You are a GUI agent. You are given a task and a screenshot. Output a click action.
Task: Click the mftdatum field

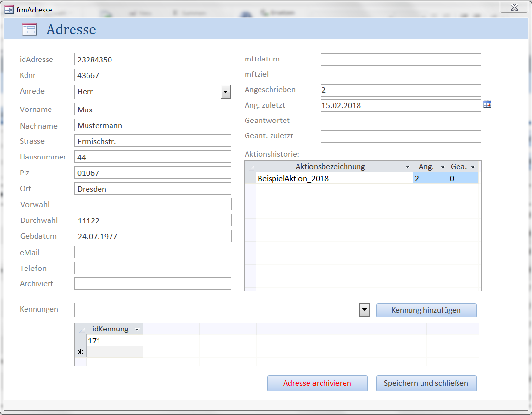401,60
